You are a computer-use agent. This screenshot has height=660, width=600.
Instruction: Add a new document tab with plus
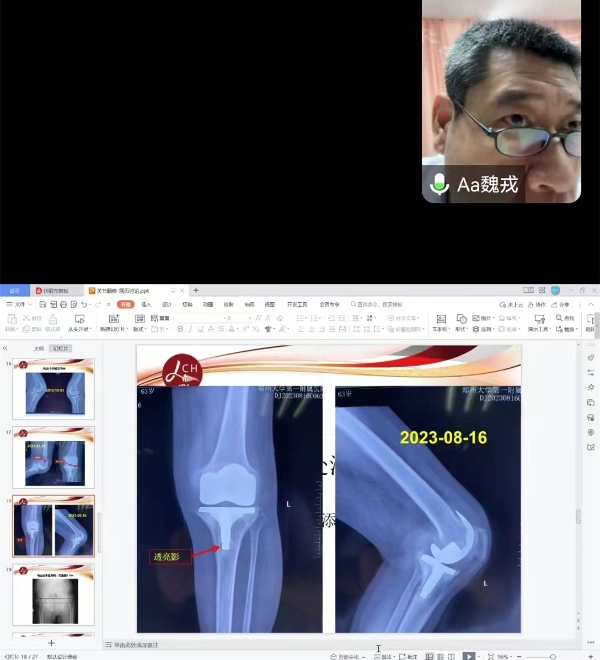coord(196,290)
